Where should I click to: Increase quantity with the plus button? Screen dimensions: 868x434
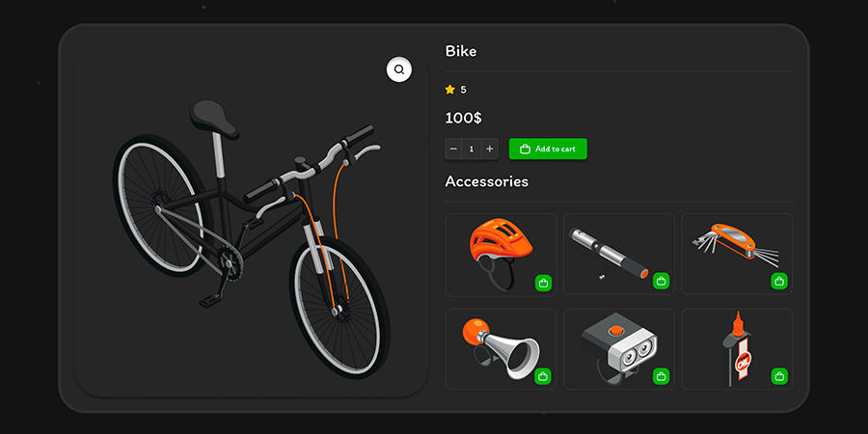(489, 149)
